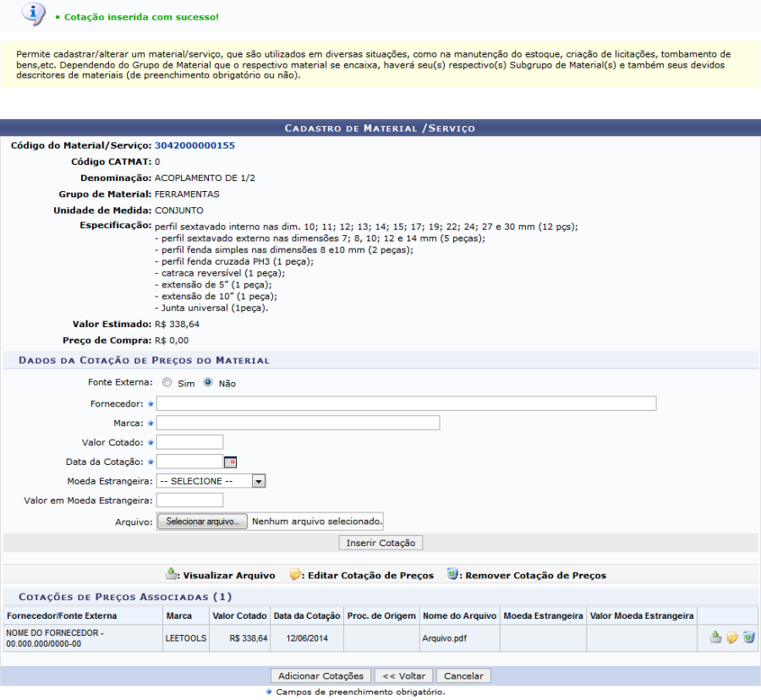Focus the Valor em Moeda Estrangeira field
761x700 pixels.
coord(190,500)
